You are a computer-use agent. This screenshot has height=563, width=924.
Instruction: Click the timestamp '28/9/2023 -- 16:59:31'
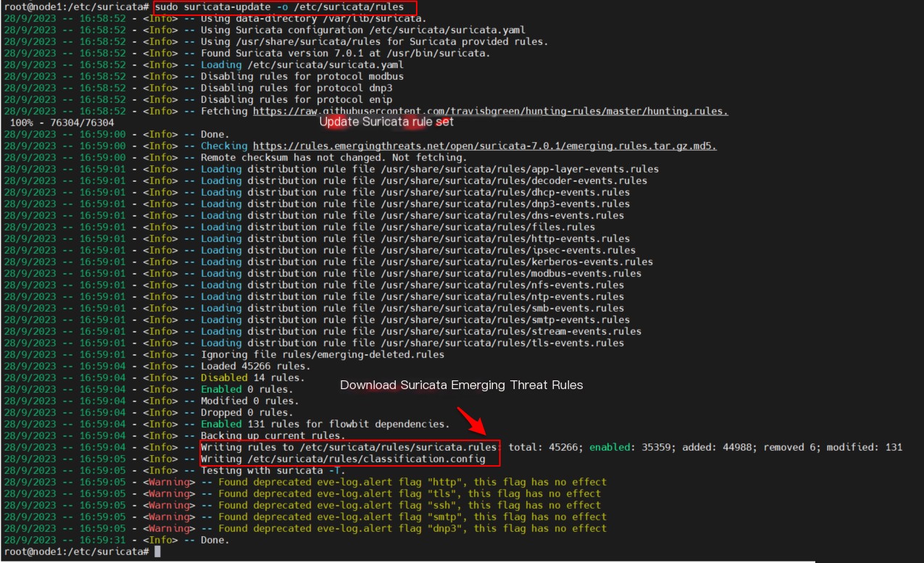tap(64, 540)
